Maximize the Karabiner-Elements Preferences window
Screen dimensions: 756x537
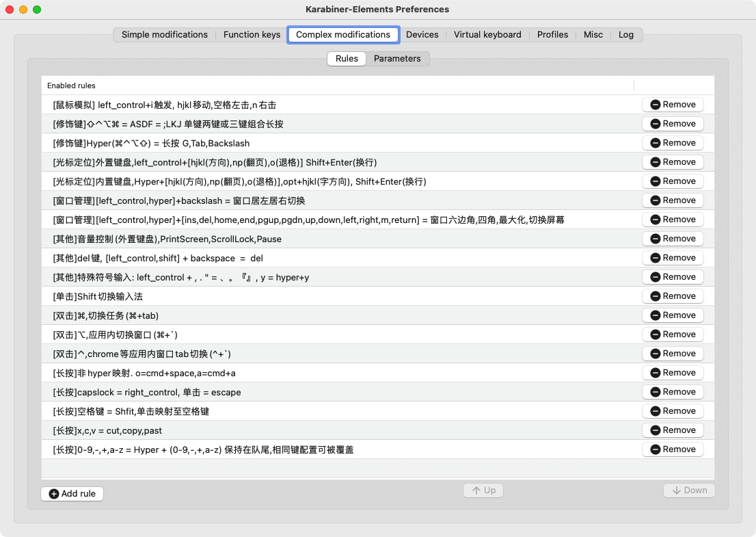[37, 10]
